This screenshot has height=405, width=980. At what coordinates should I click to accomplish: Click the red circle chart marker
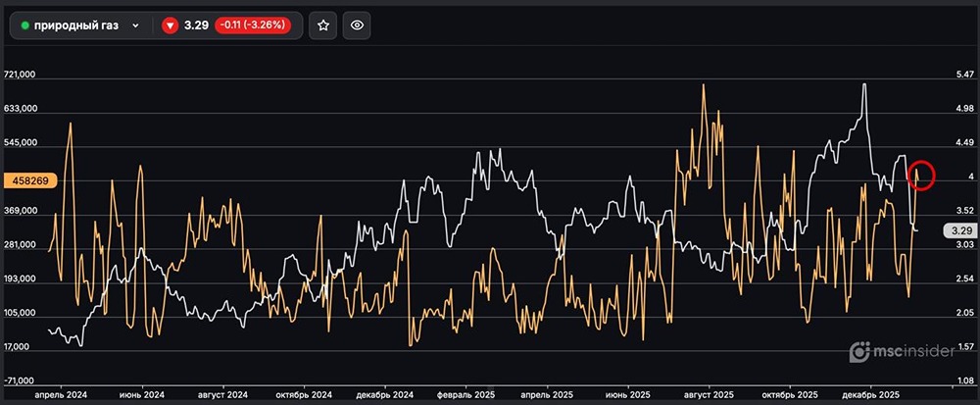click(922, 176)
